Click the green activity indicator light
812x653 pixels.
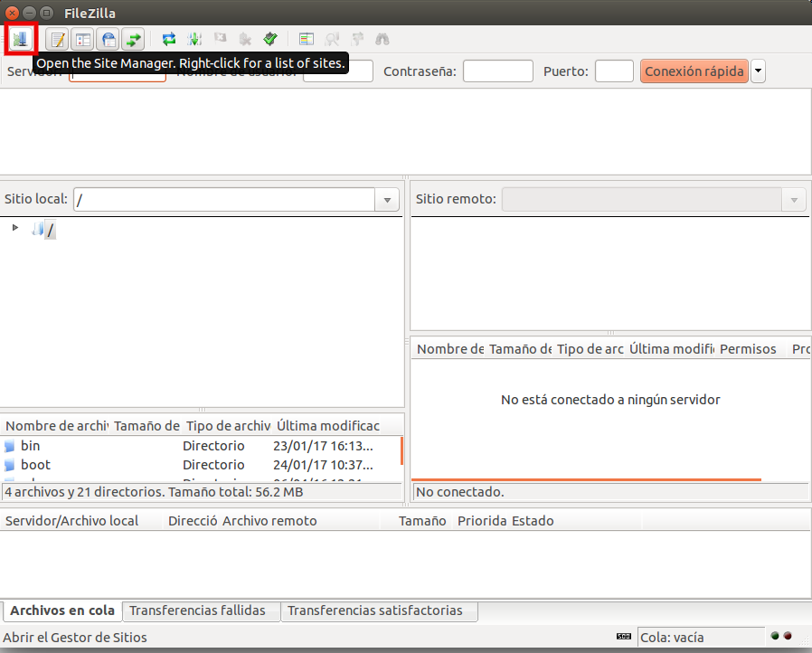coord(775,636)
